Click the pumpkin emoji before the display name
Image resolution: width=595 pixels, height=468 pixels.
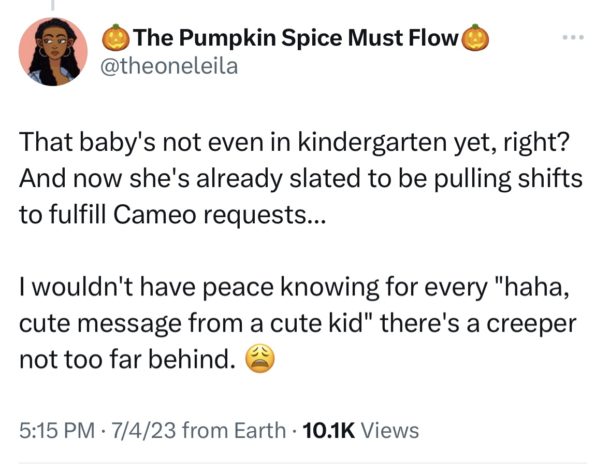[116, 38]
